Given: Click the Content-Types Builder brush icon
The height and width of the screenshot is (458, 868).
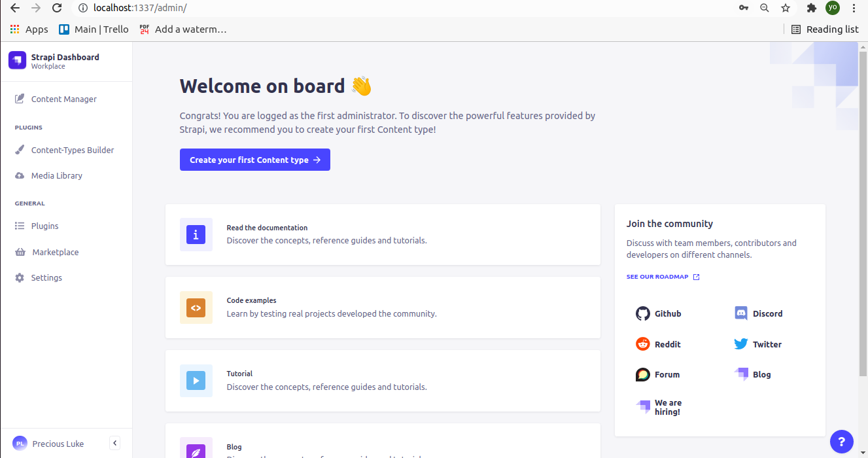Looking at the screenshot, I should 20,150.
